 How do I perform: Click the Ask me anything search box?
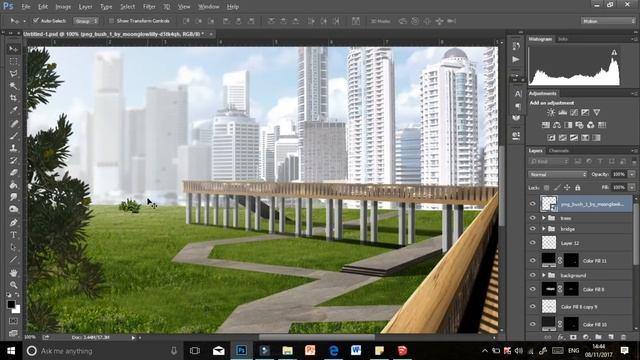click(x=102, y=351)
